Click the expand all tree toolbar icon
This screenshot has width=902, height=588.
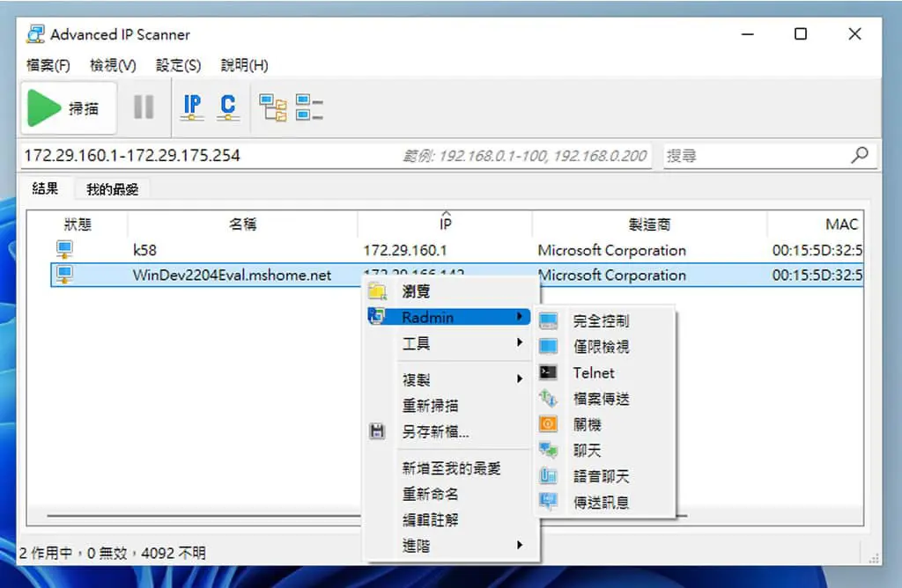click(x=273, y=107)
